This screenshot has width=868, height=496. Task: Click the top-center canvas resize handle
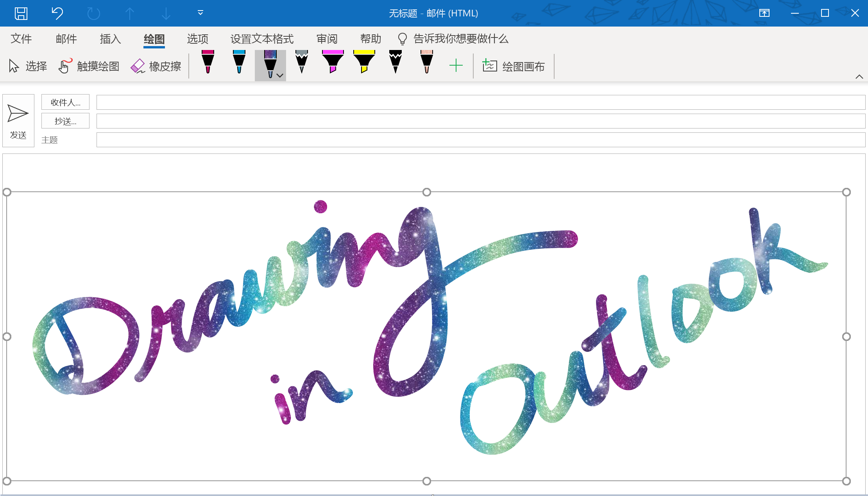427,192
